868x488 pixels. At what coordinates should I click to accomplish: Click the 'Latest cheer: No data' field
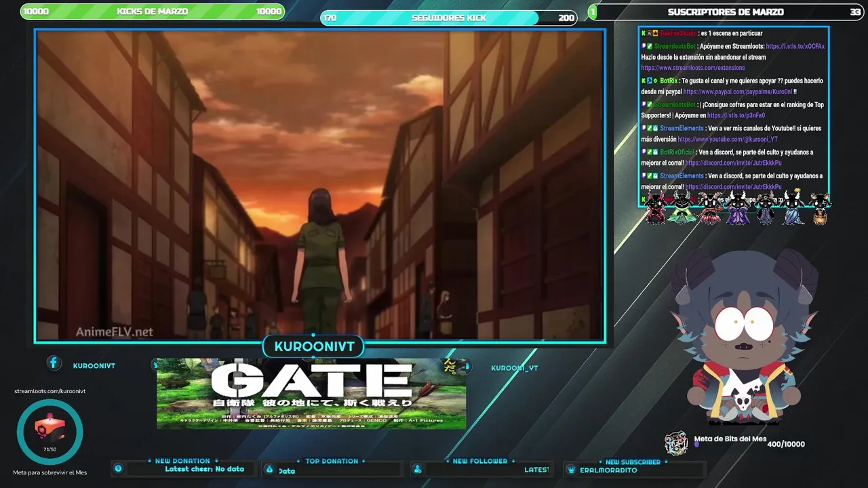(x=205, y=469)
